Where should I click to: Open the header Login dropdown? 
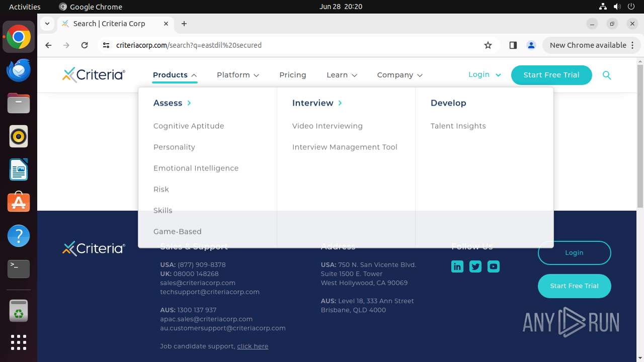[485, 74]
